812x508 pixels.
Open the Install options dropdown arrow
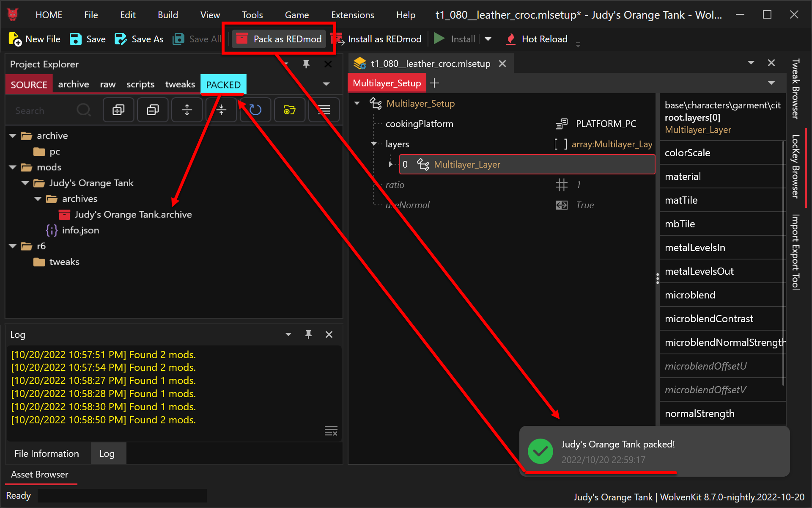pos(488,39)
